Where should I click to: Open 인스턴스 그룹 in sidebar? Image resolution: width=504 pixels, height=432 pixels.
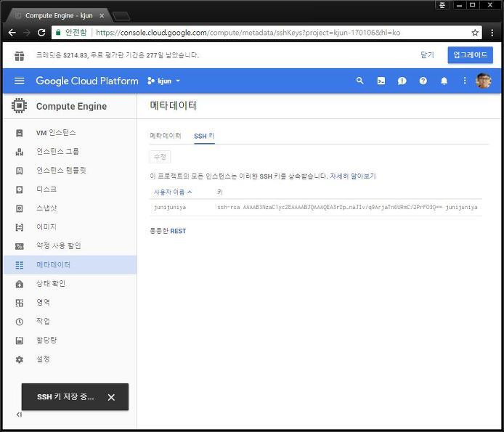(57, 152)
